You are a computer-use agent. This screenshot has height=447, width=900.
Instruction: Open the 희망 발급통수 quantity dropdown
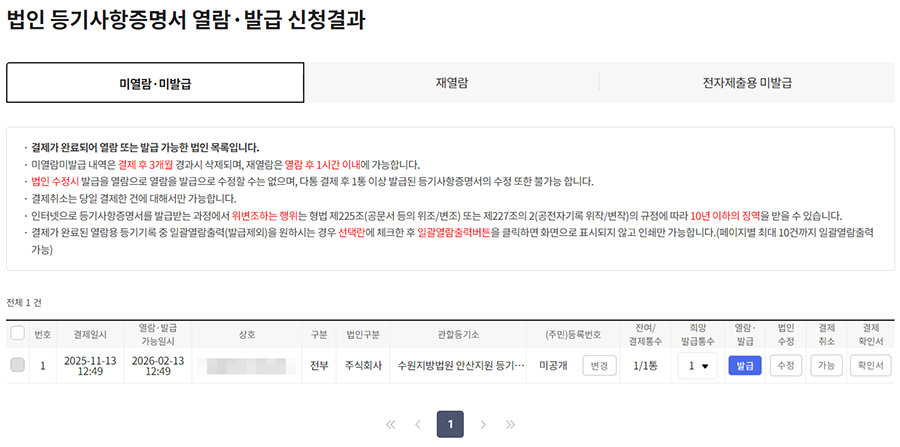[697, 367]
